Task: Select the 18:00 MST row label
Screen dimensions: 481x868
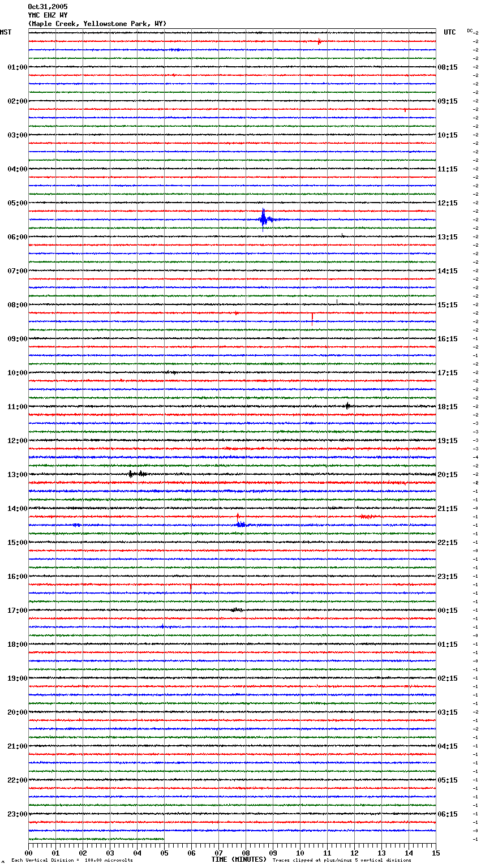Action: coord(17,644)
